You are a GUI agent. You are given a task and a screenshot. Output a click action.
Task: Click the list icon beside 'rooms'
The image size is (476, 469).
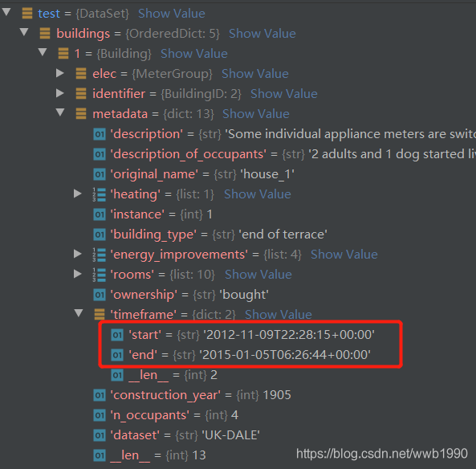click(x=100, y=275)
